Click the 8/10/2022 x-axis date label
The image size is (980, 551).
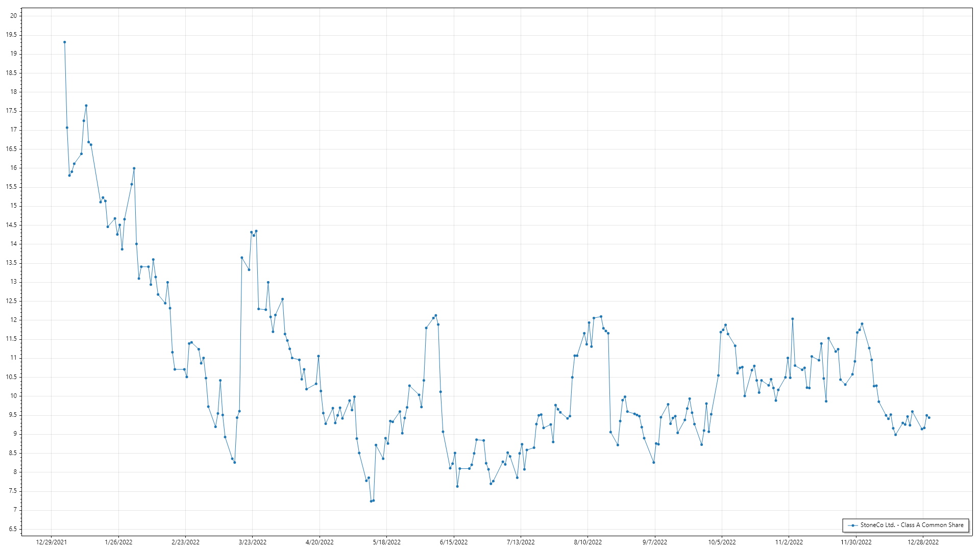pos(587,542)
